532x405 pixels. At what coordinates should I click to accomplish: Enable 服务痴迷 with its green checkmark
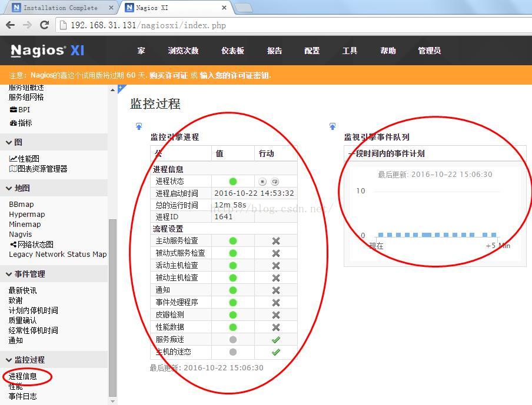click(x=276, y=340)
